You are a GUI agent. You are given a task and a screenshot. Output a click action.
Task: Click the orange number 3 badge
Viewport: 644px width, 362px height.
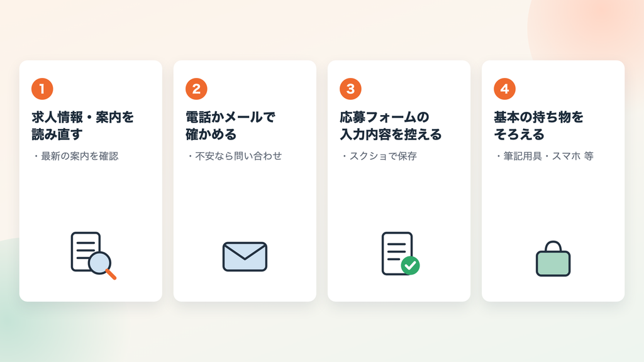tap(350, 89)
